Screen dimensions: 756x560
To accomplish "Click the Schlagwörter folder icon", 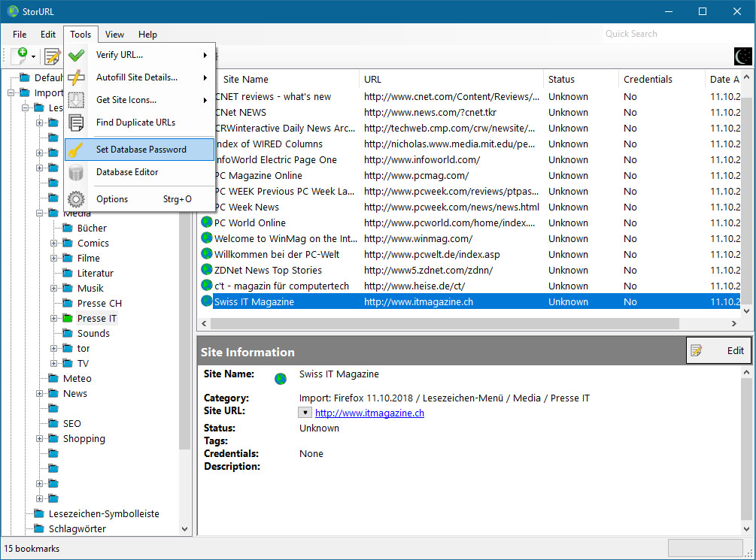I will click(38, 528).
